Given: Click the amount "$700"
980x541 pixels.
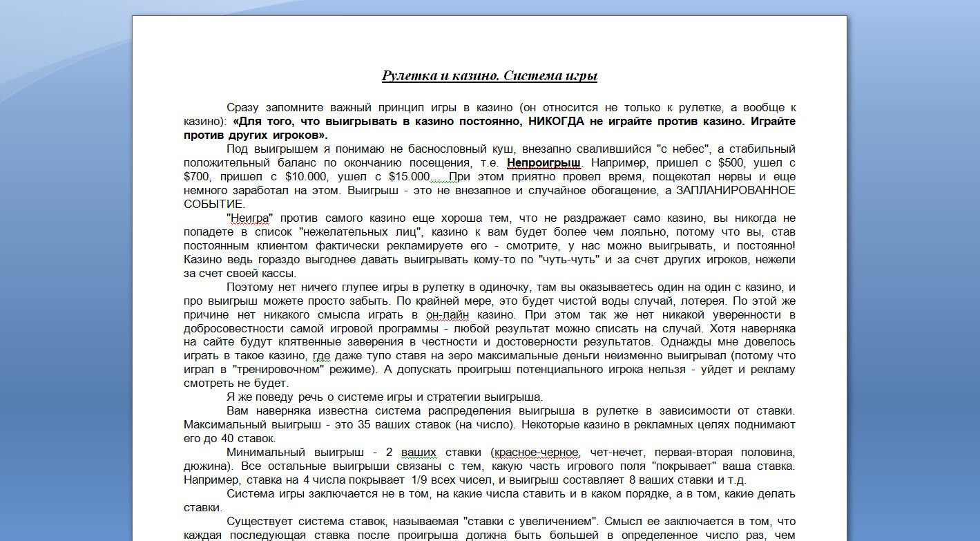Looking at the screenshot, I should [197, 177].
